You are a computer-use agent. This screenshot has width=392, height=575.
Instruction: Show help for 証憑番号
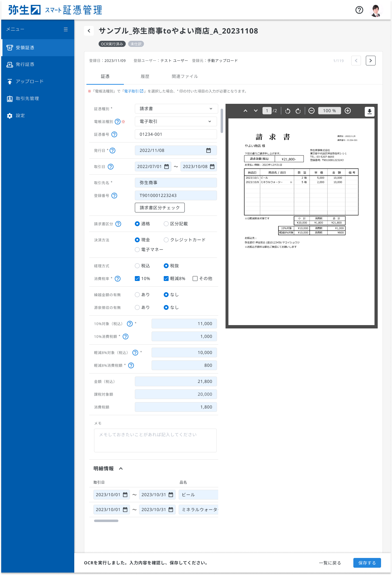[x=114, y=134]
